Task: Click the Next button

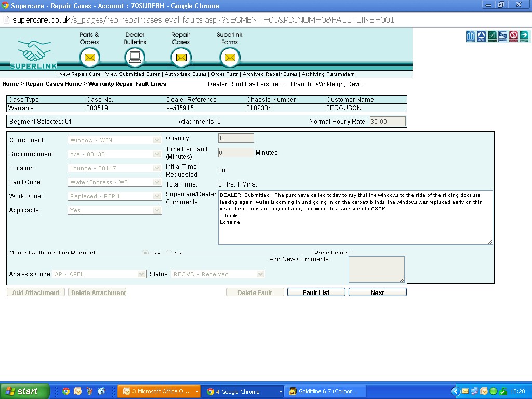Action: click(377, 292)
